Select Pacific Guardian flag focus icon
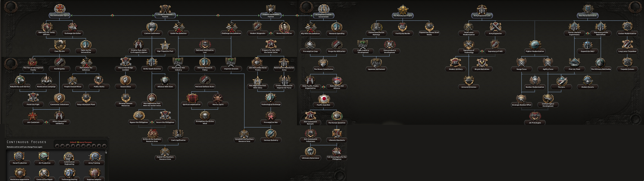The height and width of the screenshot is (181, 644). tap(323, 99)
